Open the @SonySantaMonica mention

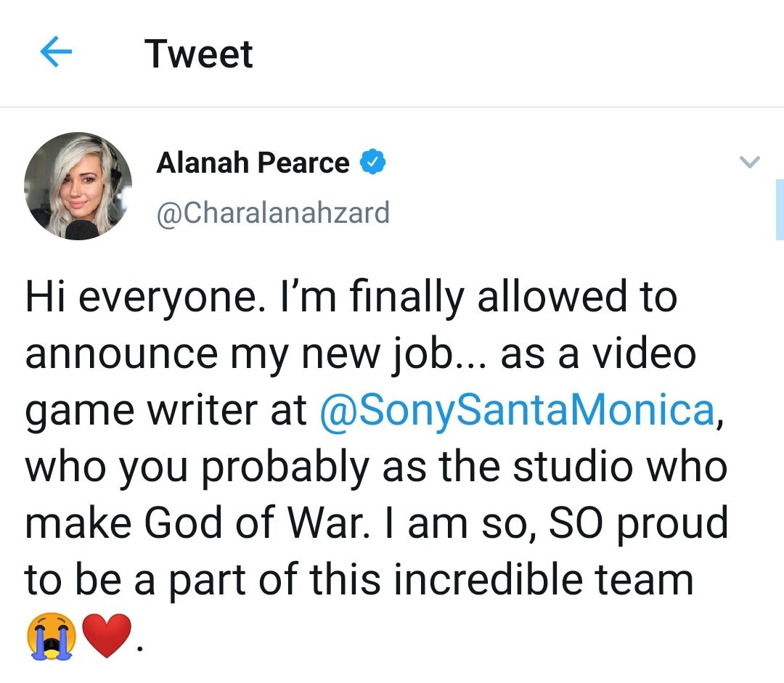tap(517, 411)
